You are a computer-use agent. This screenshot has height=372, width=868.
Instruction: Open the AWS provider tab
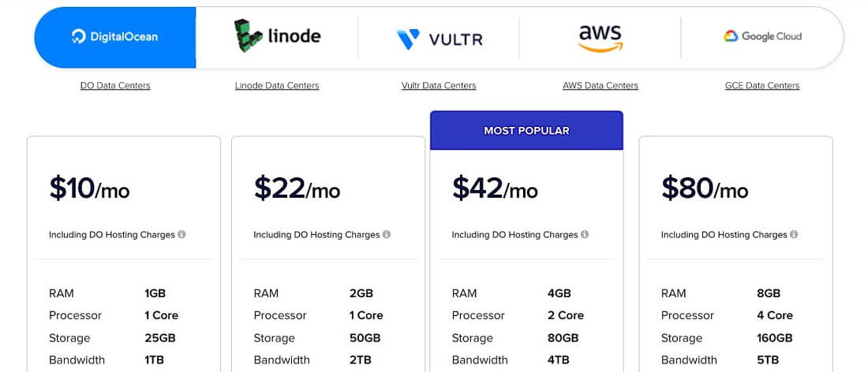(x=600, y=37)
